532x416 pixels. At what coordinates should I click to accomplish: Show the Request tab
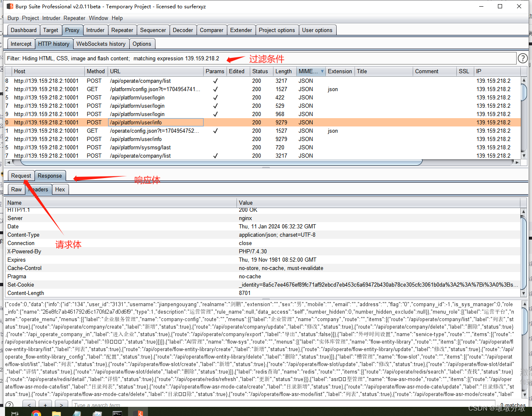click(x=21, y=176)
